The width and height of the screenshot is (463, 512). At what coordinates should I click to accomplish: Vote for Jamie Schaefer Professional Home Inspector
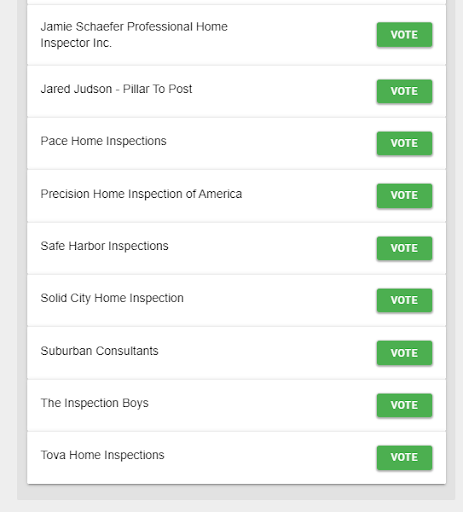[404, 35]
